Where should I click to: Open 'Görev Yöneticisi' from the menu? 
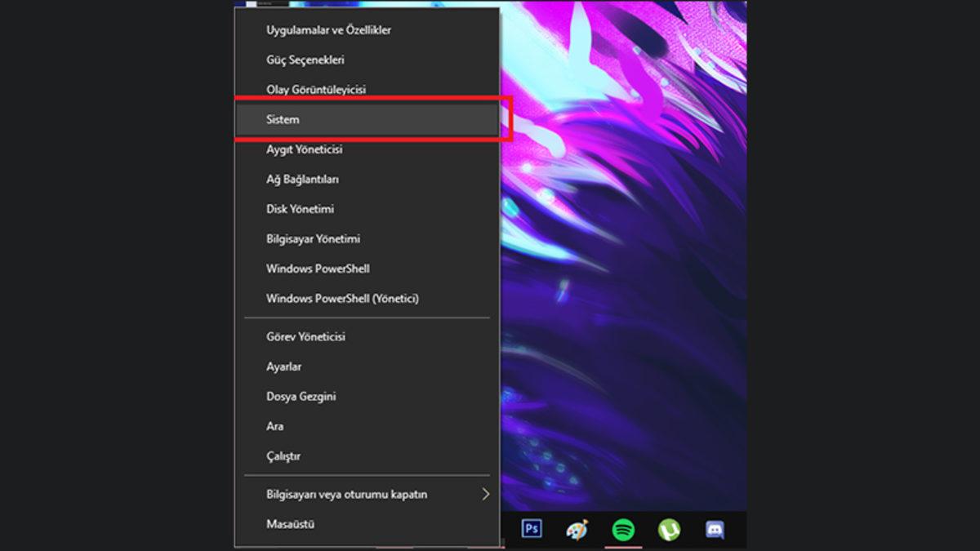point(305,336)
